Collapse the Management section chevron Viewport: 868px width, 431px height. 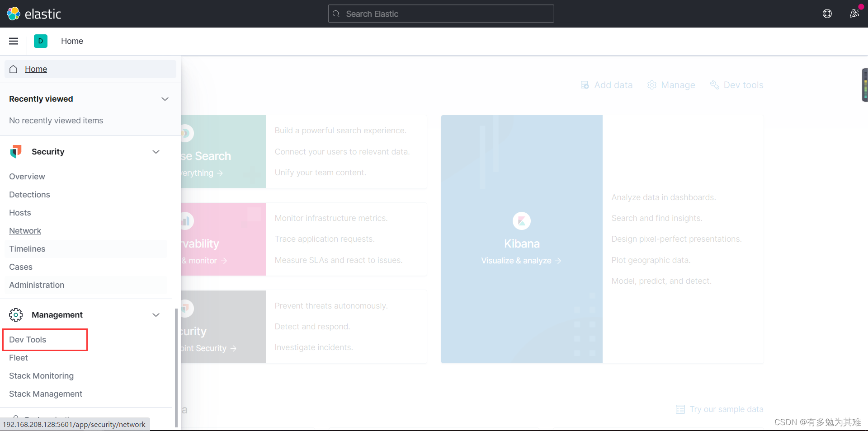(156, 315)
